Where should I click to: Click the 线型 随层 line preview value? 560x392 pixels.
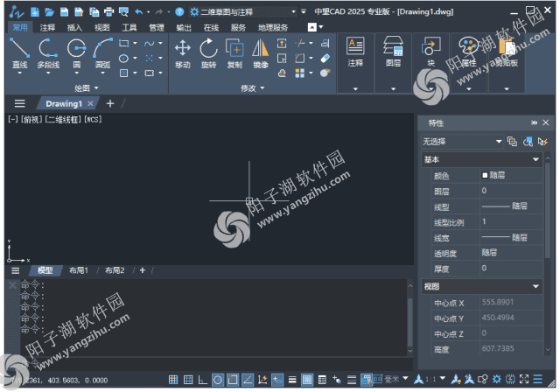(x=511, y=206)
